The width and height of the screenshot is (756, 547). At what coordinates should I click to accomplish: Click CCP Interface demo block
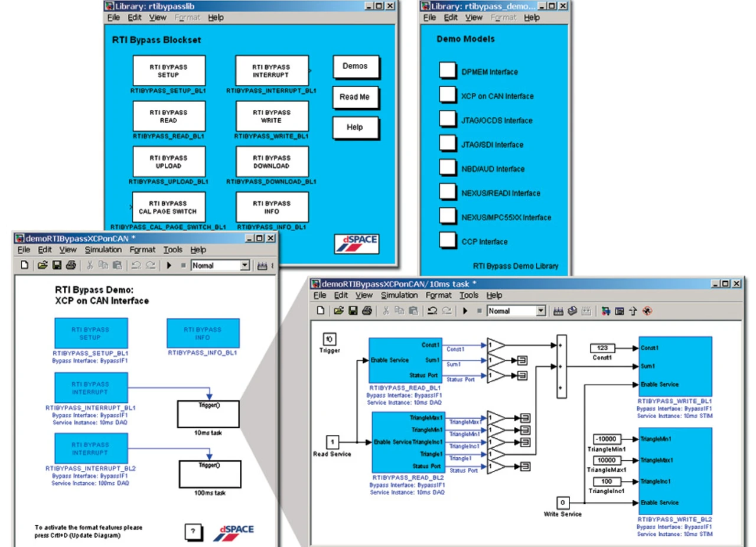(448, 240)
